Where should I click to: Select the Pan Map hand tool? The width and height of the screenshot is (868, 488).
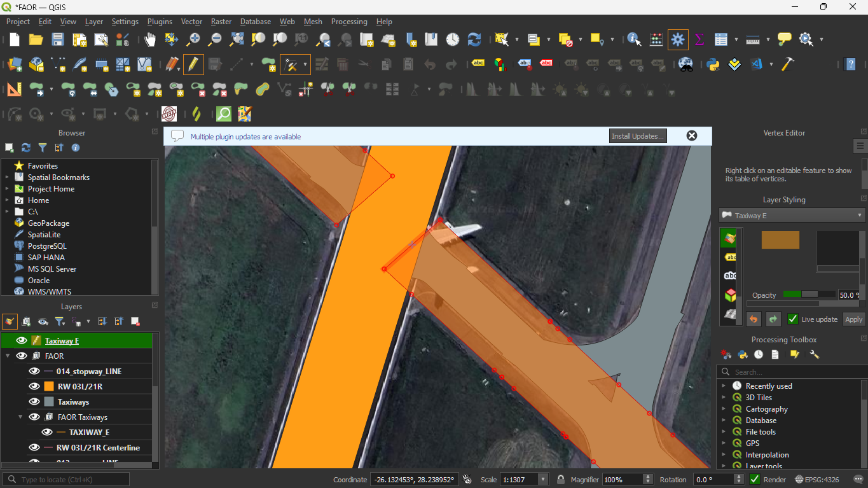coord(150,39)
